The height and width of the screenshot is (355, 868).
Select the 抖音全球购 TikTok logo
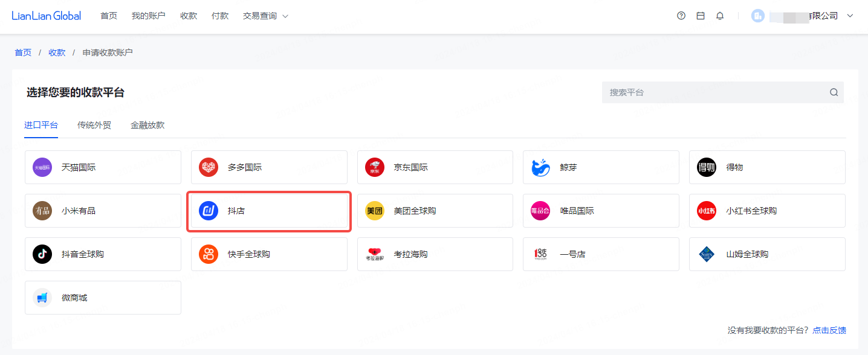tap(42, 254)
